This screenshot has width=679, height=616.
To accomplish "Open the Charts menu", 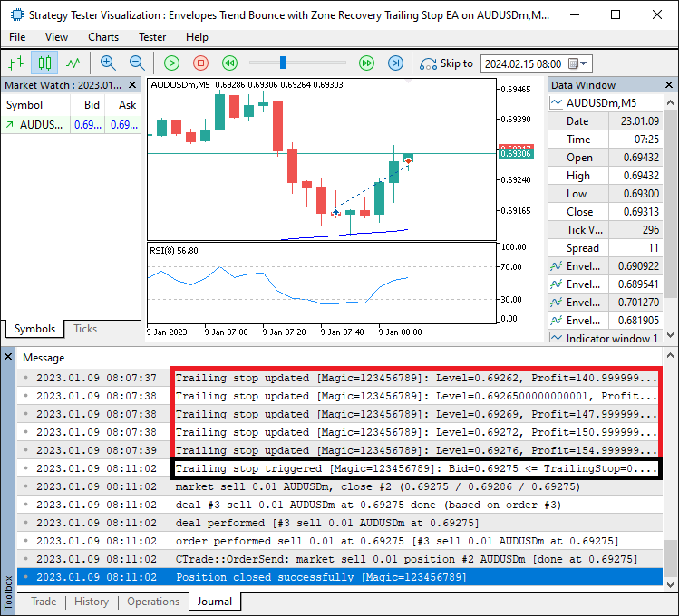I will (103, 37).
